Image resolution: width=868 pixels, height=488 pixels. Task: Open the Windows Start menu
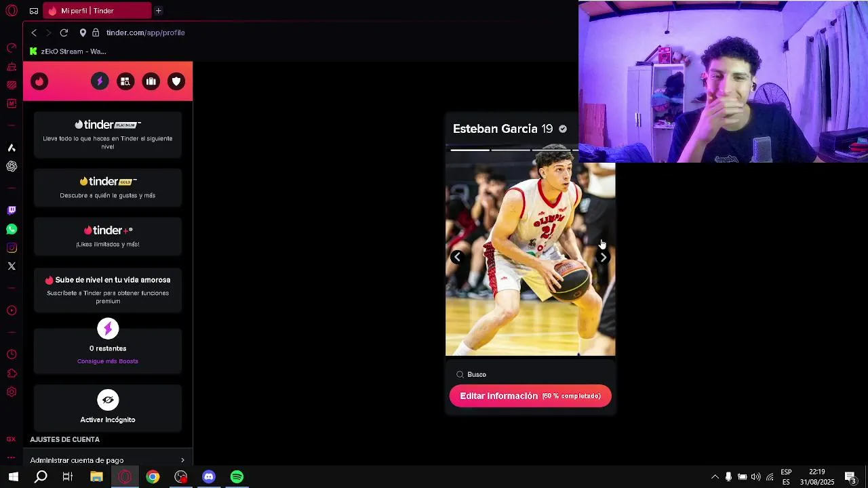point(13,477)
